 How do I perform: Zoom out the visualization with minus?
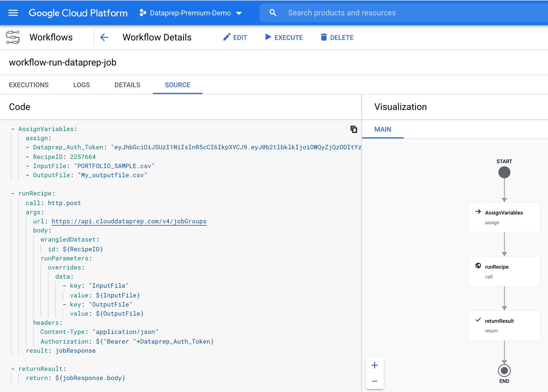(375, 381)
